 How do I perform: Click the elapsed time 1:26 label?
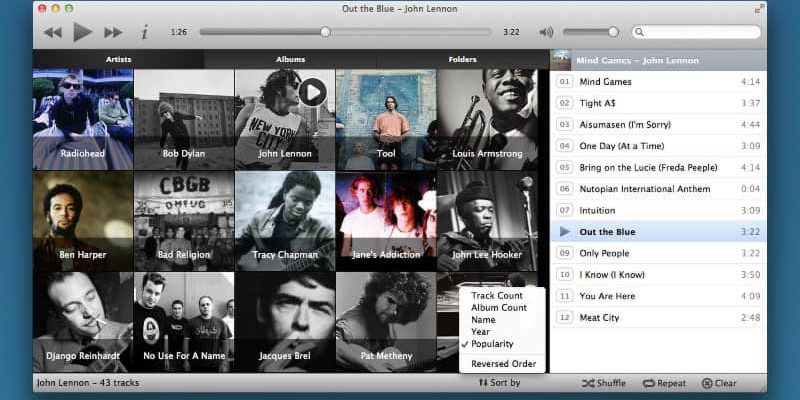[179, 32]
